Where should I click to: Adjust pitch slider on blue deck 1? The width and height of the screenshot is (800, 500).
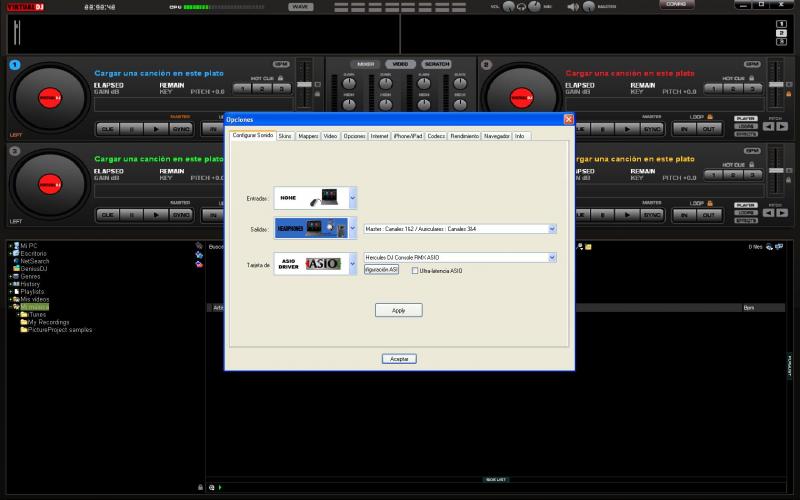(304, 84)
